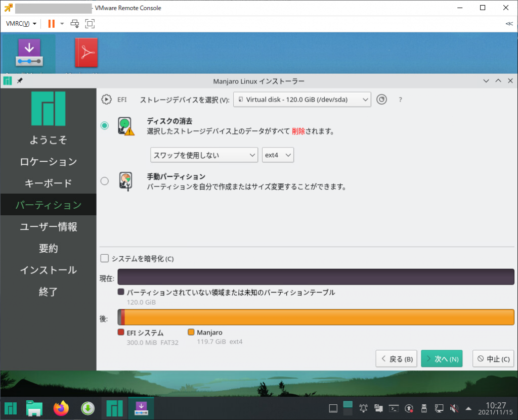Click the red EFI system color swatch

121,332
